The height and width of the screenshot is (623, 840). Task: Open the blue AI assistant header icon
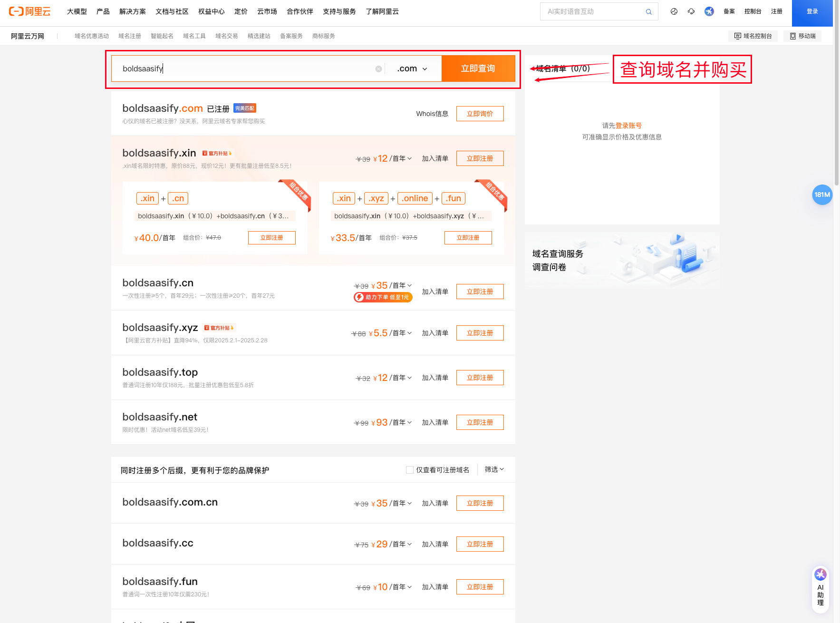[x=709, y=11]
